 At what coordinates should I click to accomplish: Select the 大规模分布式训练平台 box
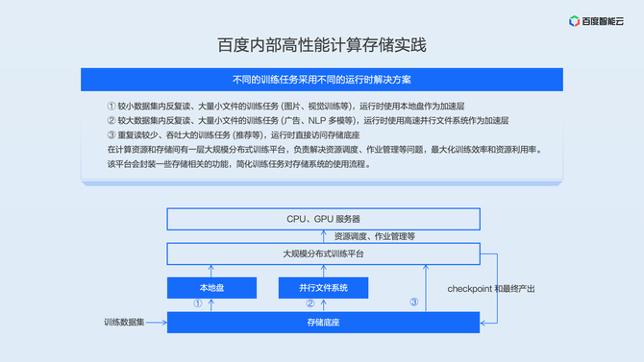(323, 254)
